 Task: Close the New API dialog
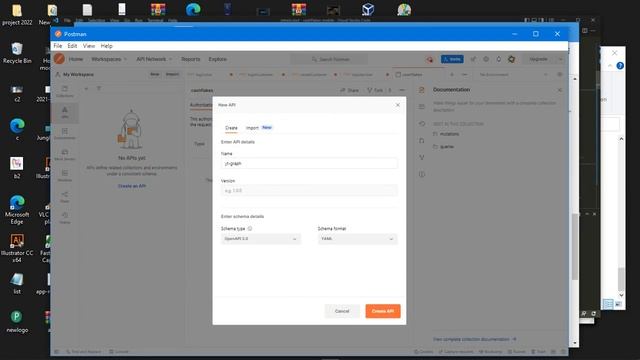[398, 105]
